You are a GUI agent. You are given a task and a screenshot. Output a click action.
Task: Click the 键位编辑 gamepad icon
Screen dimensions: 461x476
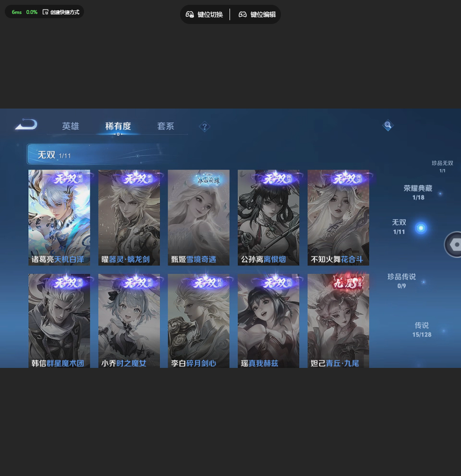click(243, 14)
